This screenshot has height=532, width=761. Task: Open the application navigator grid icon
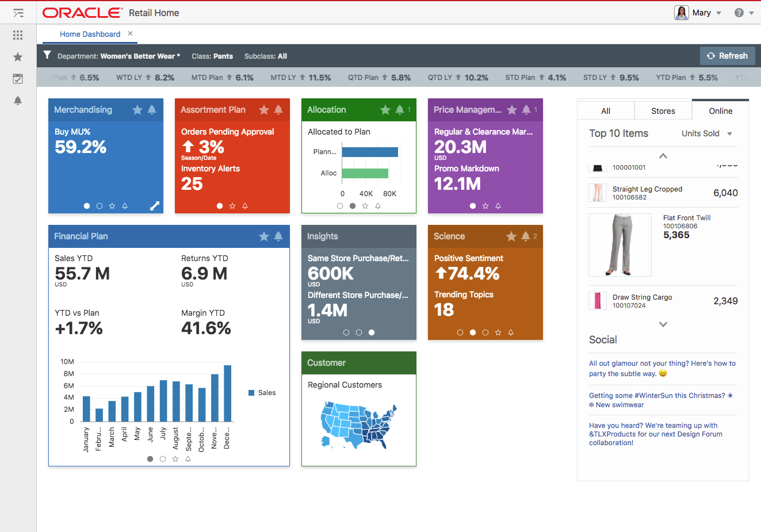pos(17,35)
